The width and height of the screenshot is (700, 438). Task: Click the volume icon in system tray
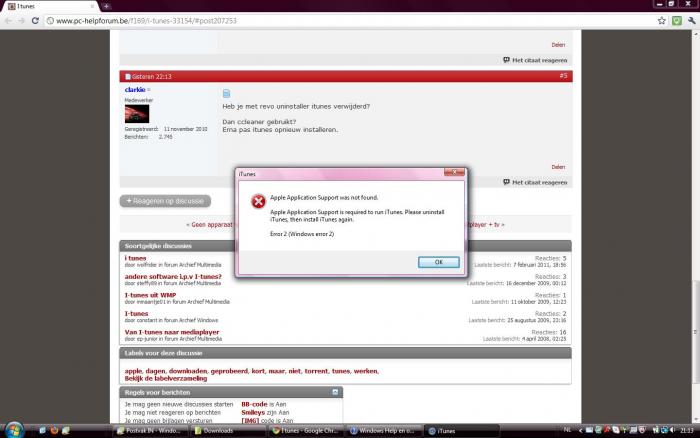(672, 430)
